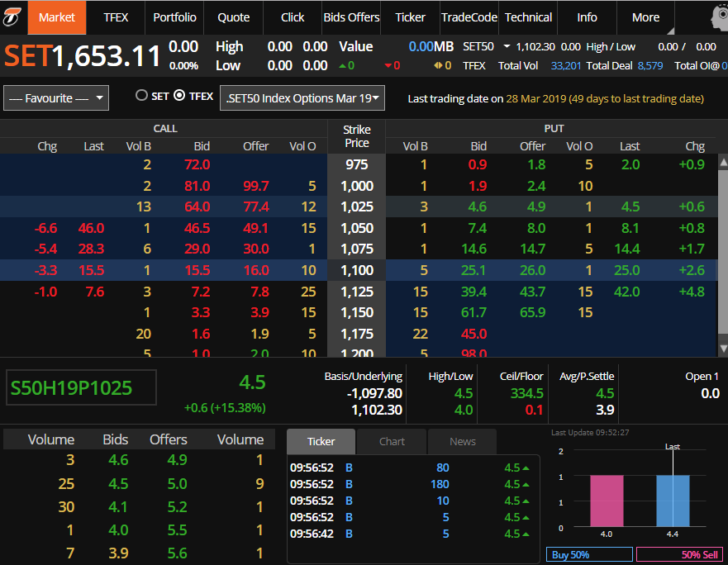The width and height of the screenshot is (728, 565).
Task: Switch to the Portfolio tab
Action: coord(174,17)
